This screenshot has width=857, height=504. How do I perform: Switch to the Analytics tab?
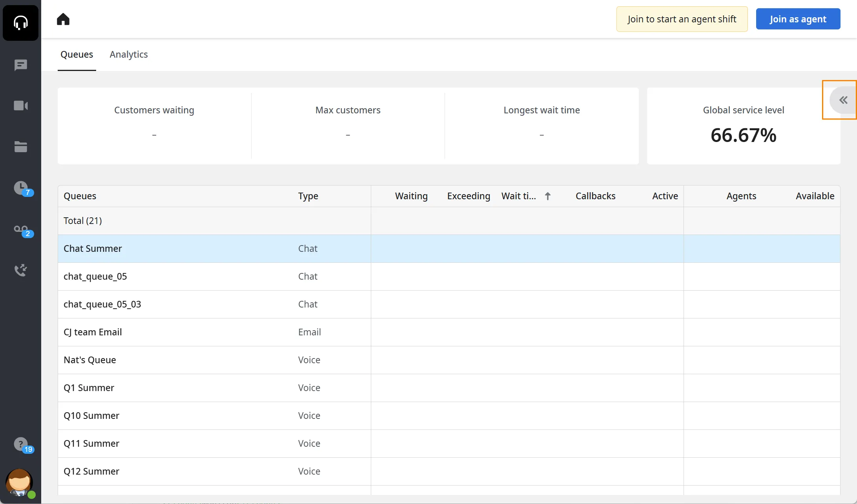pos(129,55)
